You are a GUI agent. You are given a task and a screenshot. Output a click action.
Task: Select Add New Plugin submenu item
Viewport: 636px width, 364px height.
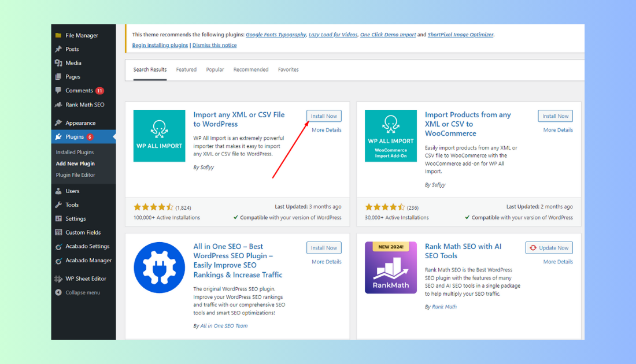(75, 164)
